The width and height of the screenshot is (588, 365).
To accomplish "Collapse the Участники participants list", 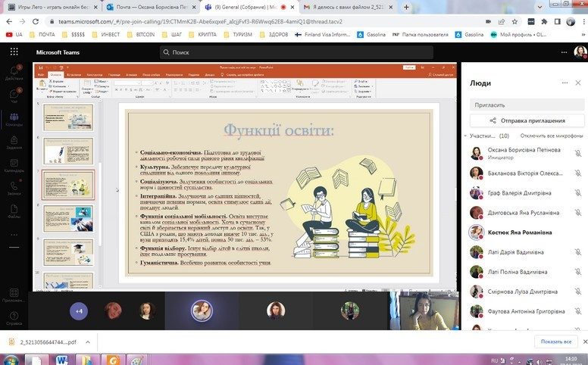I will tap(466, 136).
